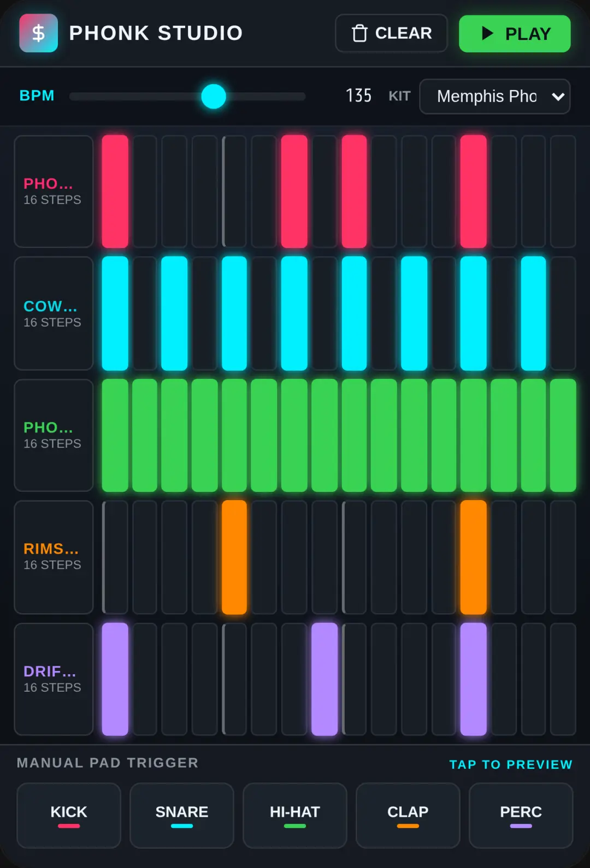
Task: Click the Phonk Studio dollar logo icon
Action: 38,33
